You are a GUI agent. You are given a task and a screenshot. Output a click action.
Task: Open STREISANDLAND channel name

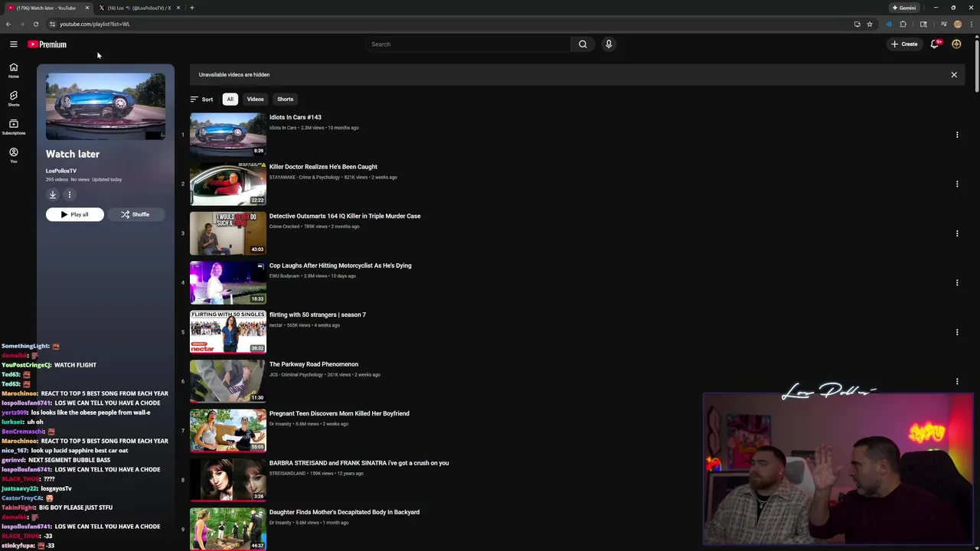tap(287, 474)
